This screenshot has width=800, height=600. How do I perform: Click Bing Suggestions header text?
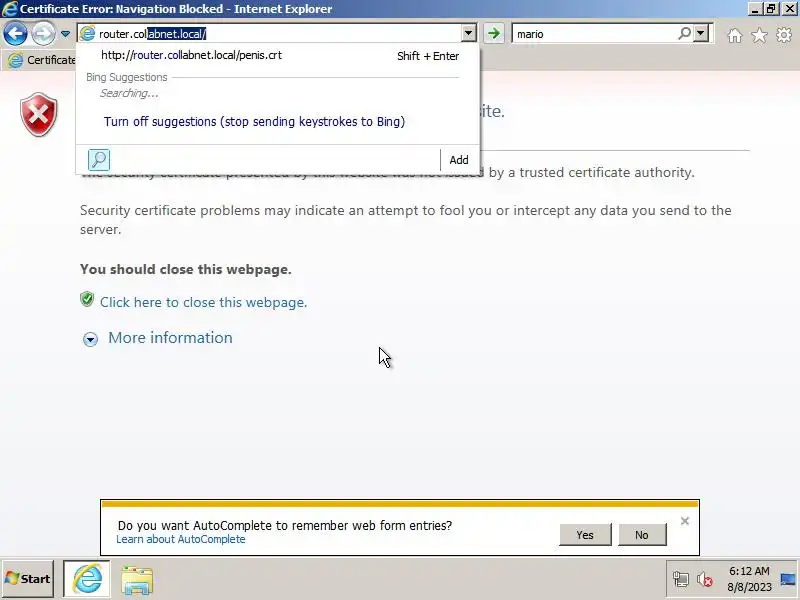127,77
